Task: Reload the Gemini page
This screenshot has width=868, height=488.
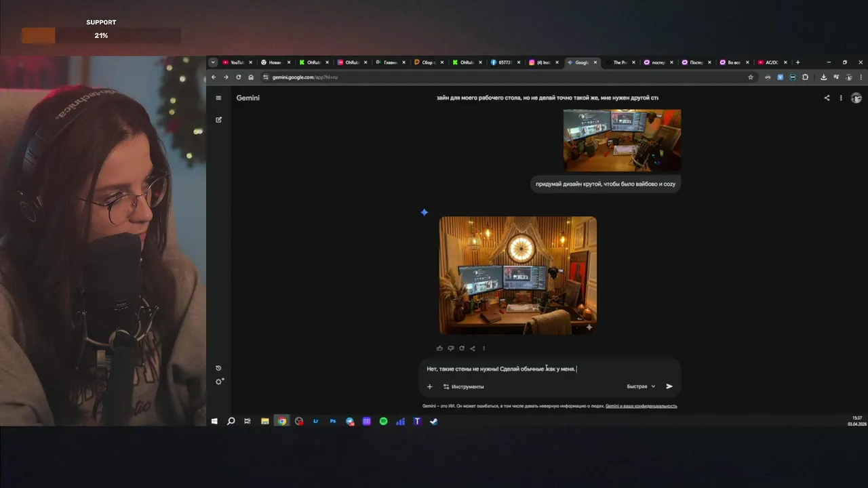Action: coord(238,77)
